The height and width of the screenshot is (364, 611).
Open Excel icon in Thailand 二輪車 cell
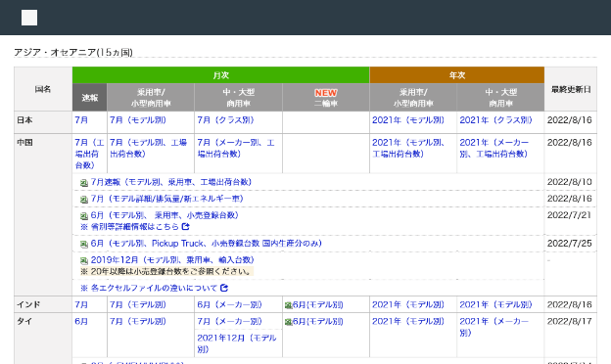(x=288, y=322)
